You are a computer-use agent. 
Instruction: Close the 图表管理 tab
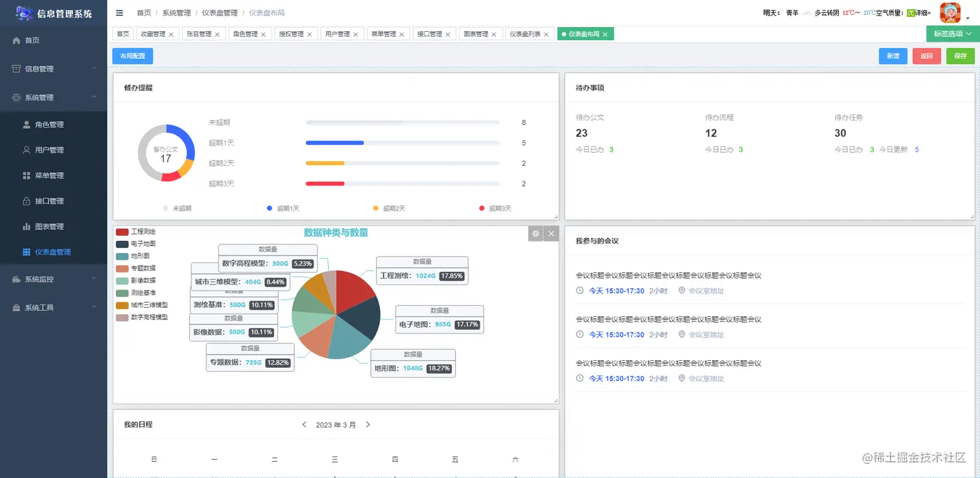[x=494, y=34]
